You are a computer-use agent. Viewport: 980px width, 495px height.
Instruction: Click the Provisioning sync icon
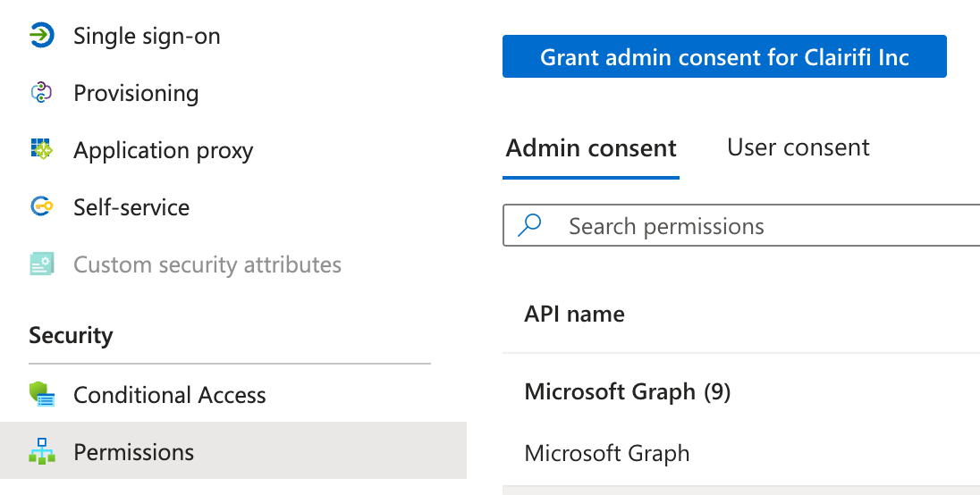[41, 93]
